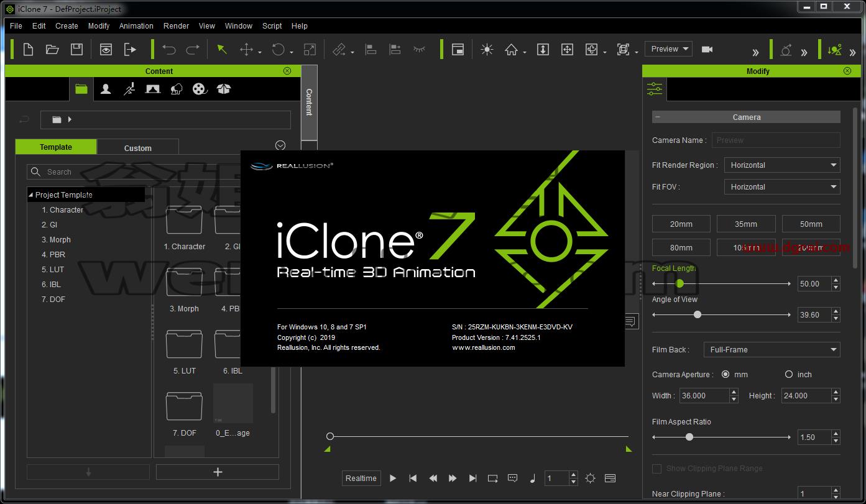Set lens to 80mm preset
This screenshot has height=504, width=866.
click(x=681, y=247)
